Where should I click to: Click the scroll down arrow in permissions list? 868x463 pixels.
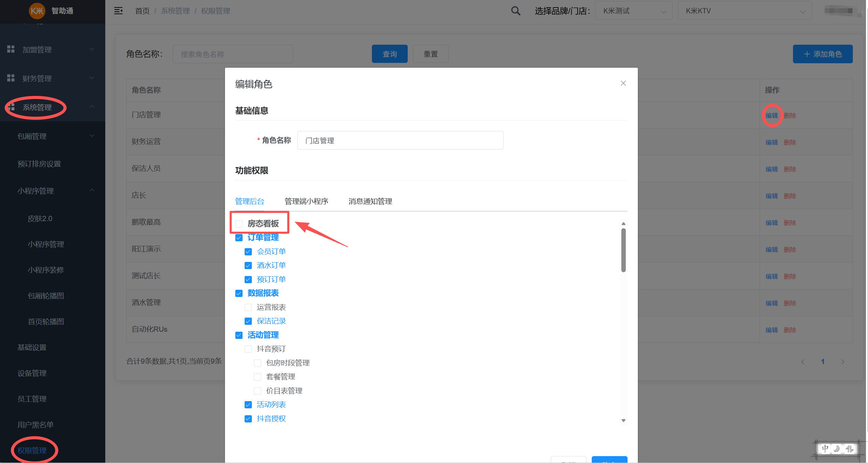623,420
